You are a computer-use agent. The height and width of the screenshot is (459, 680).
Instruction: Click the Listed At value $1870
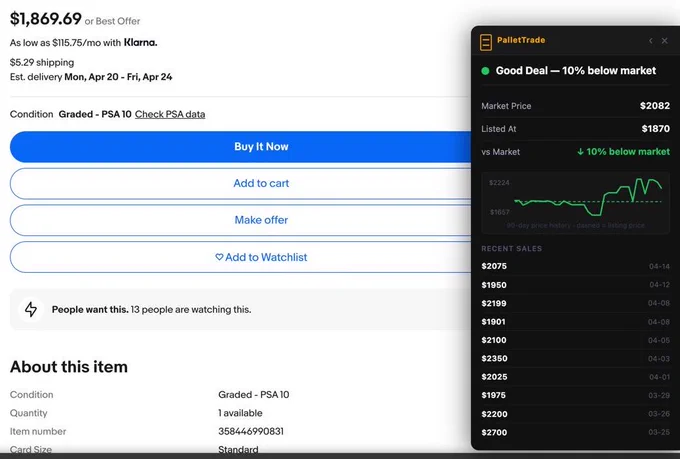tap(656, 129)
